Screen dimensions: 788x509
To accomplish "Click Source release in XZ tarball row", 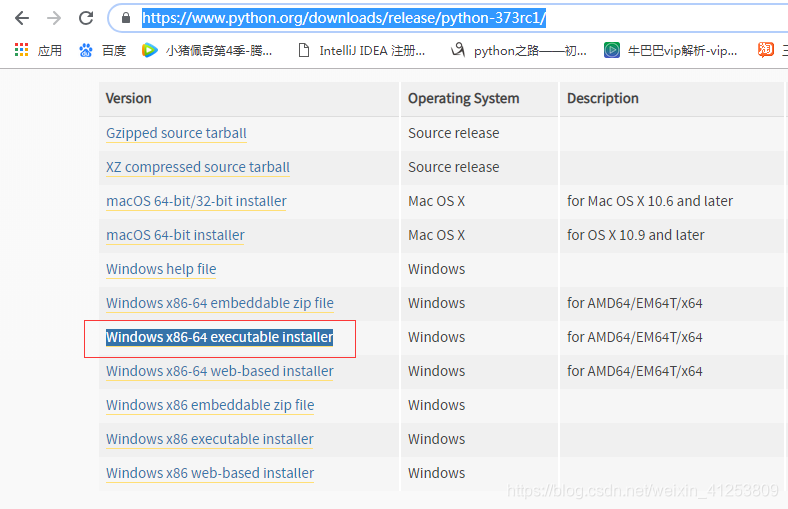I will [454, 167].
